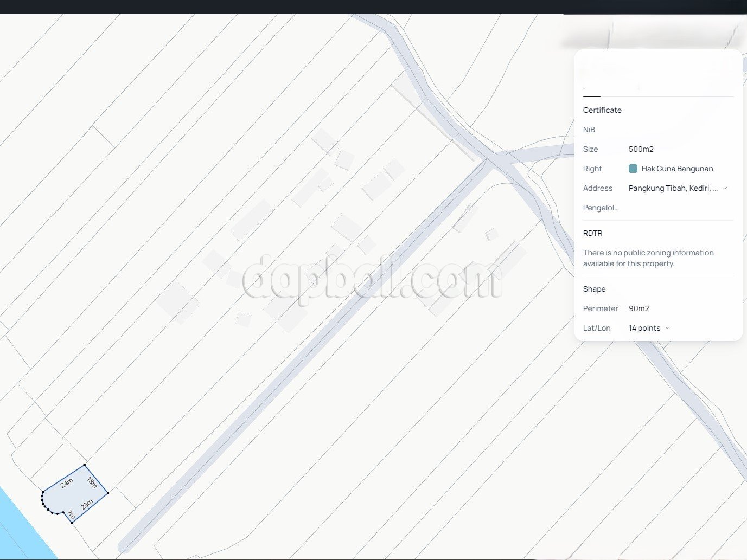Click the Pangkung Tibah, Kediri address text
The image size is (747, 560).
click(673, 188)
